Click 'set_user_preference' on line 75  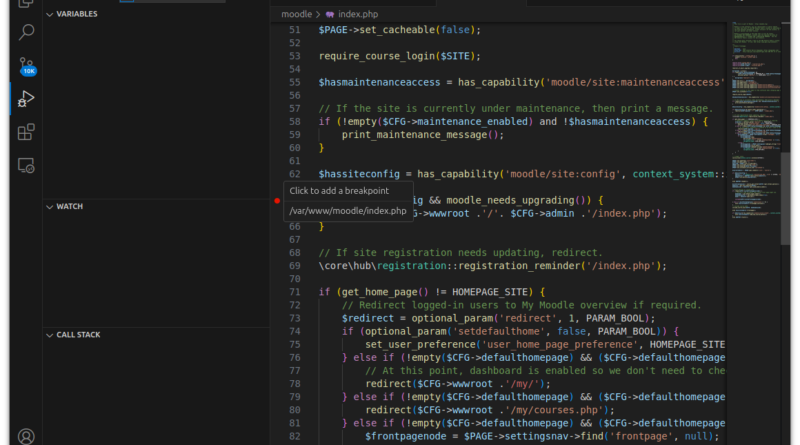click(420, 344)
